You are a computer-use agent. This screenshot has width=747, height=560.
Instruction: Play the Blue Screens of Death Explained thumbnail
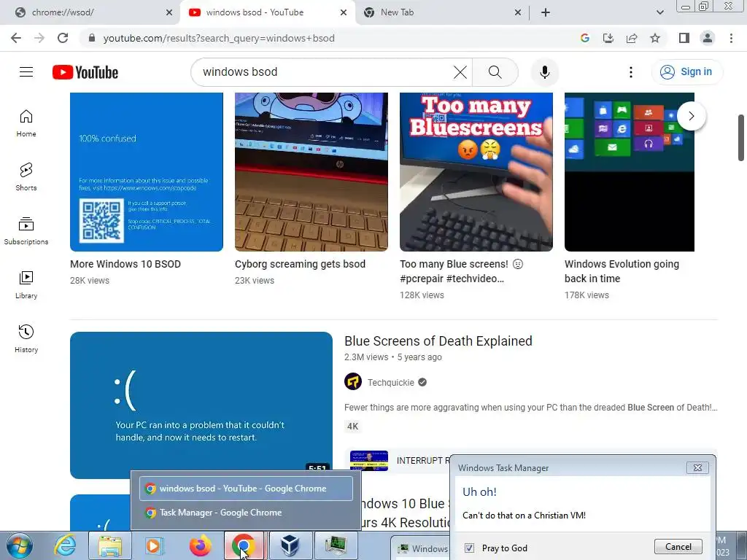pos(201,405)
